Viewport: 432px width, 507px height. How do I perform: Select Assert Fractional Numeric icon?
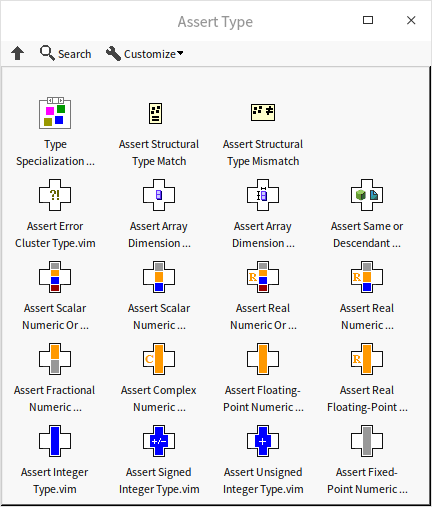[x=55, y=359]
